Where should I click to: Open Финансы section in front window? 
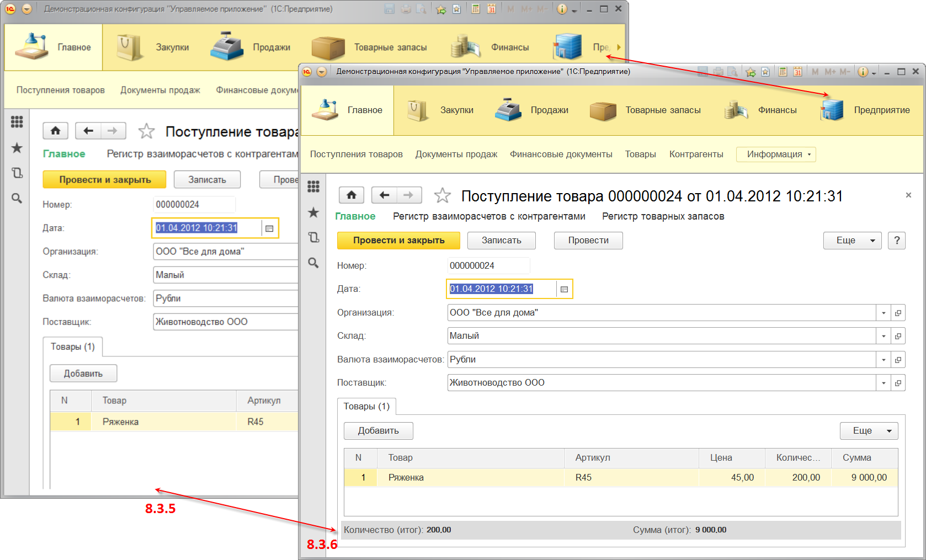(x=760, y=110)
